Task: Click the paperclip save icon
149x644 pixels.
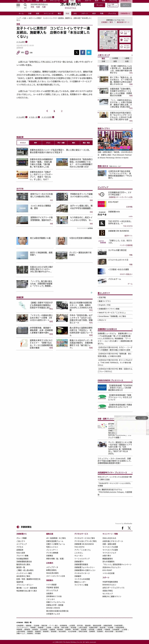Action: pos(18,53)
